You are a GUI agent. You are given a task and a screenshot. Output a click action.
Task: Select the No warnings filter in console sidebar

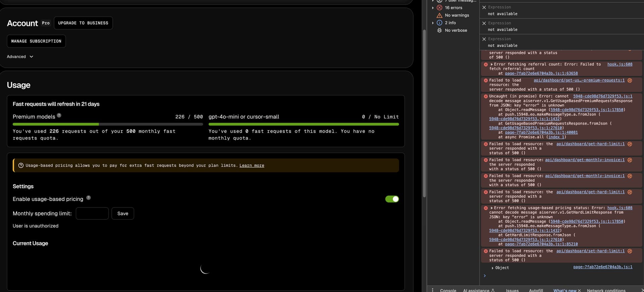click(x=457, y=15)
